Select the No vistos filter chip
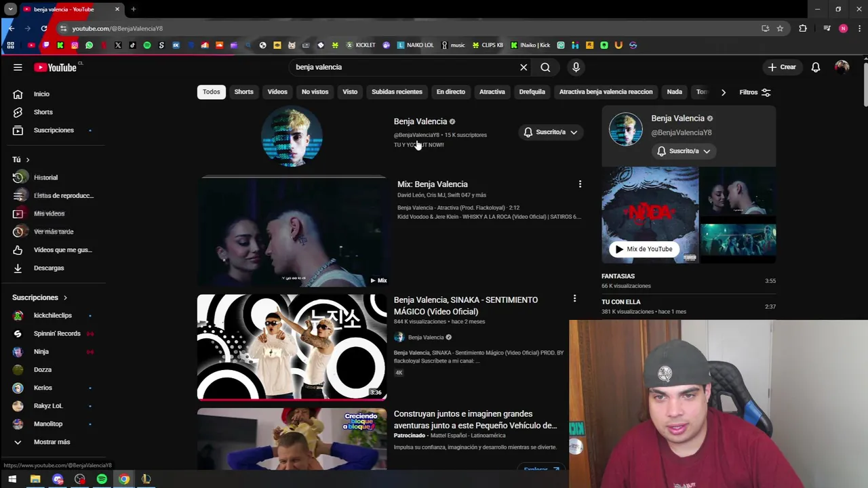This screenshot has height=488, width=868. click(315, 92)
